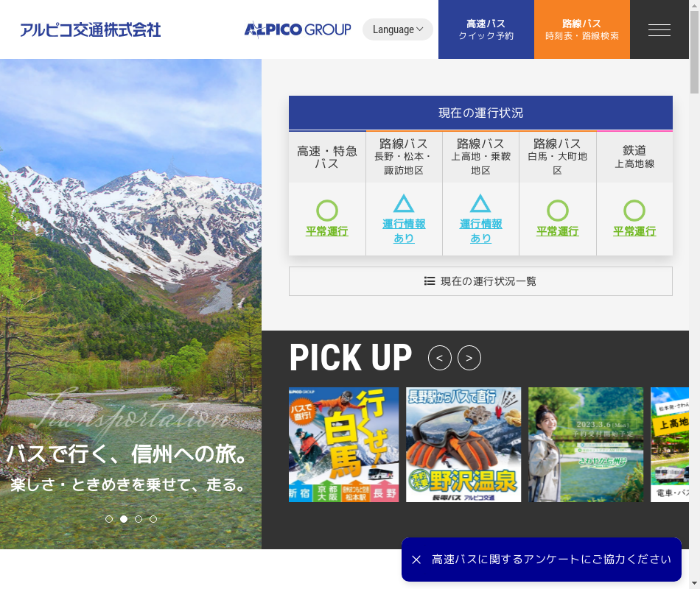Viewport: 700px width, 589px height.
Task: Select the first hero slide indicator dot
Action: click(109, 519)
